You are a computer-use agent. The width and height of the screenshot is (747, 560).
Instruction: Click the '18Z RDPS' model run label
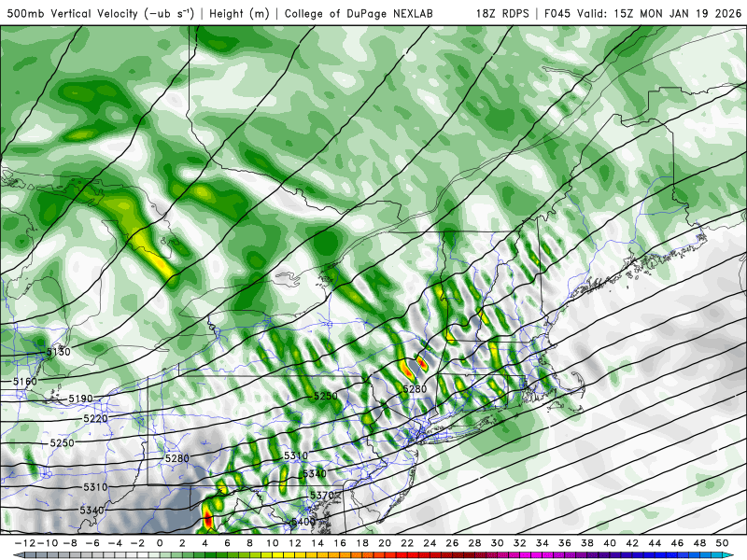point(502,13)
